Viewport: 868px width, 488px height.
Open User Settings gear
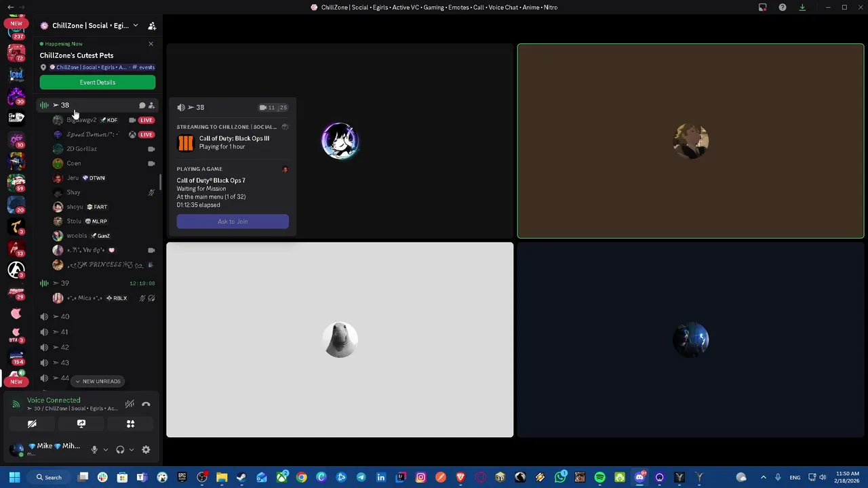point(146,450)
